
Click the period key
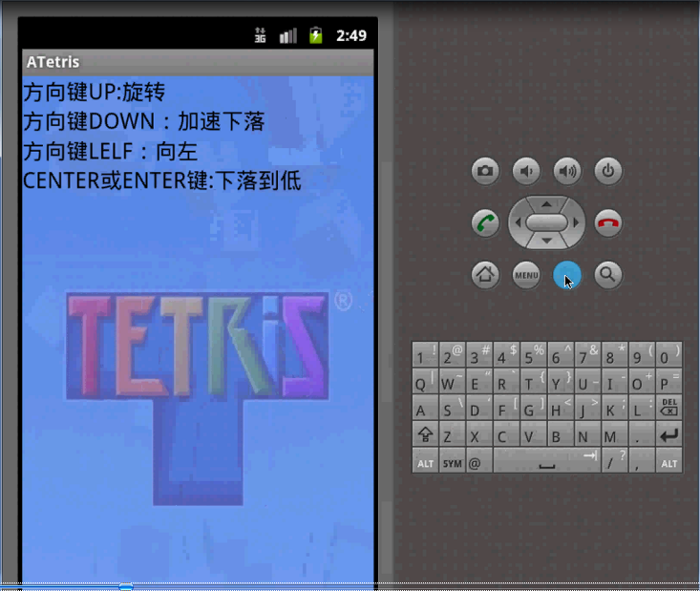click(642, 433)
